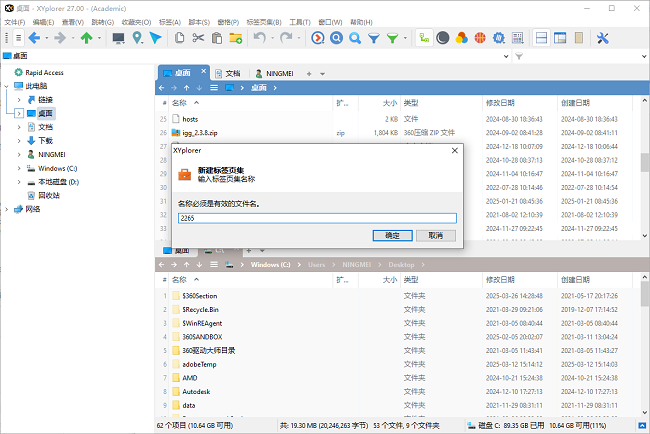Toggle the beige preview pane icon
The image size is (650, 434).
click(579, 38)
